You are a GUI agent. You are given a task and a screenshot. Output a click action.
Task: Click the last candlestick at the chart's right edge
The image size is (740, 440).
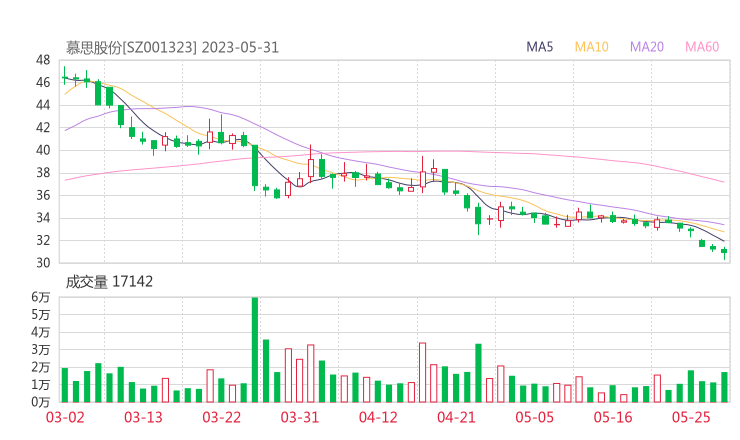[724, 252]
